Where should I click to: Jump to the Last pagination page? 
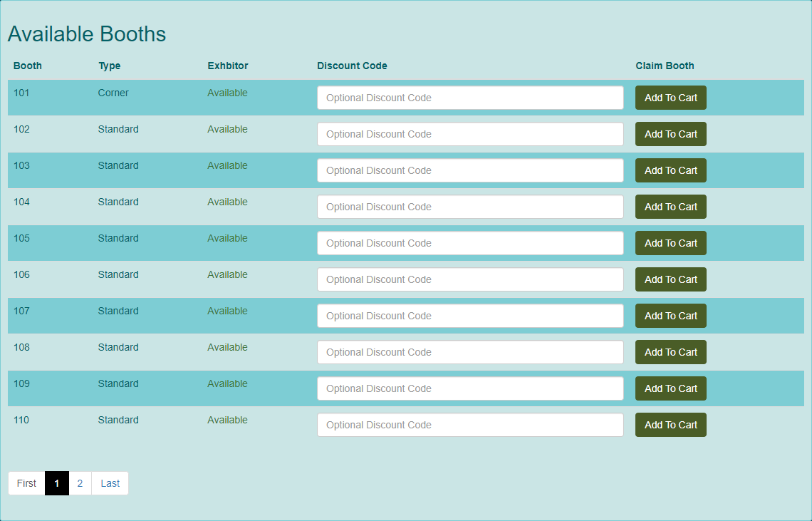click(110, 483)
